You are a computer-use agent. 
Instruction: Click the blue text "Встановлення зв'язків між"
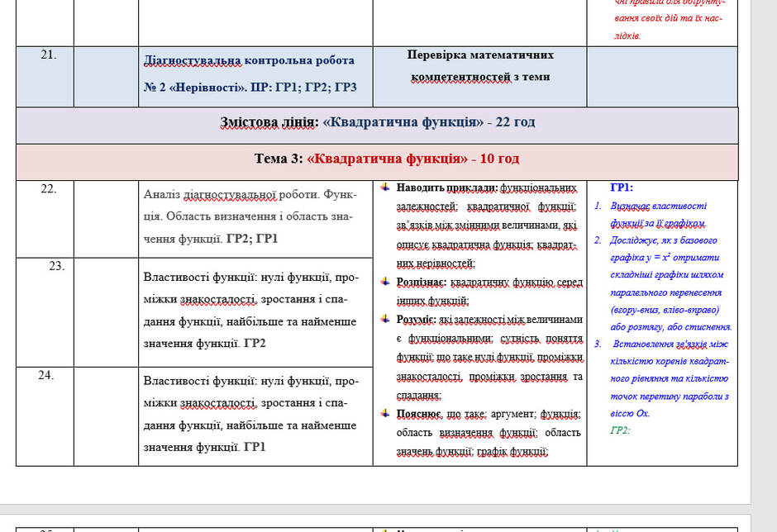click(670, 344)
